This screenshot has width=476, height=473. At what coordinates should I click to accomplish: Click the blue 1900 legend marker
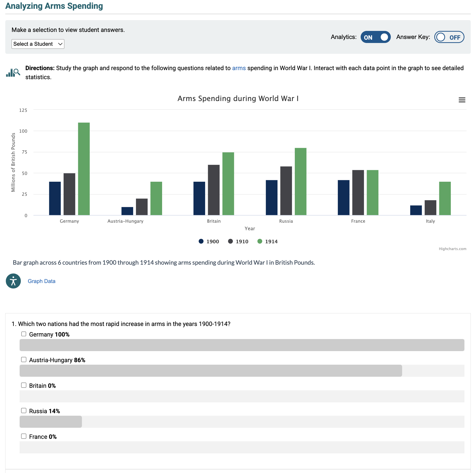[201, 241]
